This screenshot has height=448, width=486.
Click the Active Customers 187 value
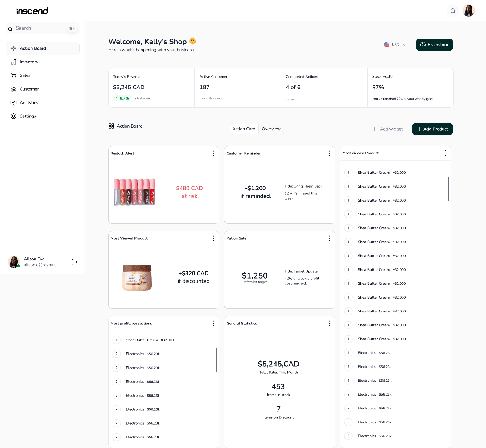204,87
